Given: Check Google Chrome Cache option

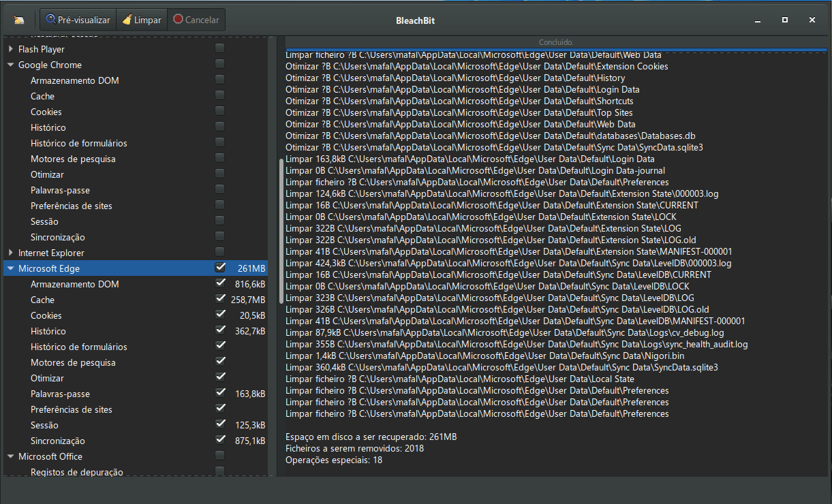Looking at the screenshot, I should click(219, 95).
